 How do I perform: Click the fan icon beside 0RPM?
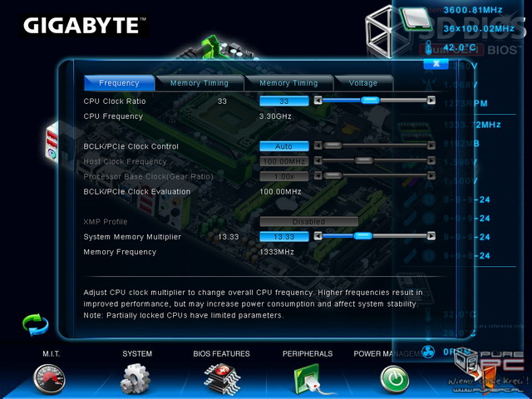click(428, 352)
